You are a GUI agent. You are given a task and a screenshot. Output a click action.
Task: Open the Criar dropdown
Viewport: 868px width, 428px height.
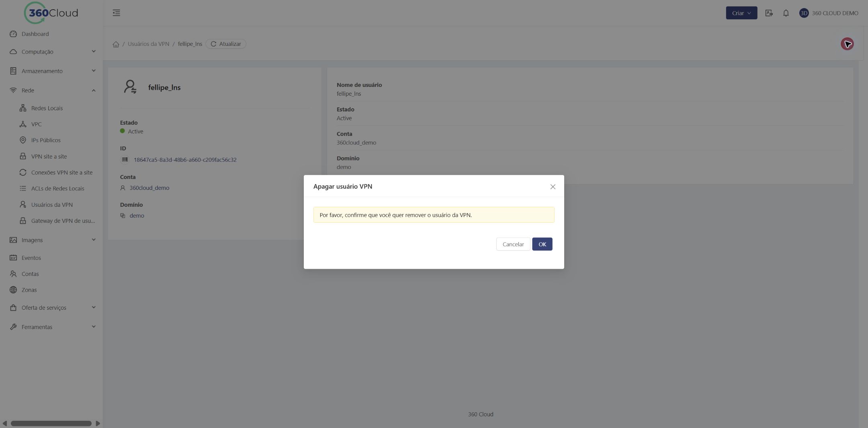click(x=741, y=13)
